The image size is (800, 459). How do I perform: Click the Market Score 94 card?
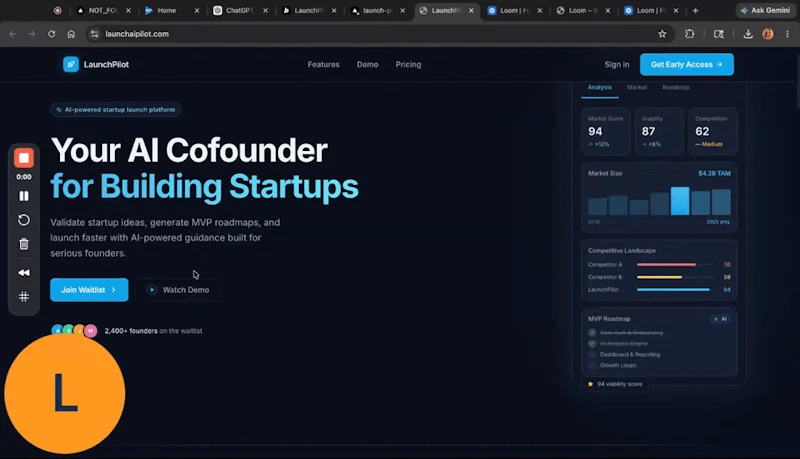click(x=606, y=131)
